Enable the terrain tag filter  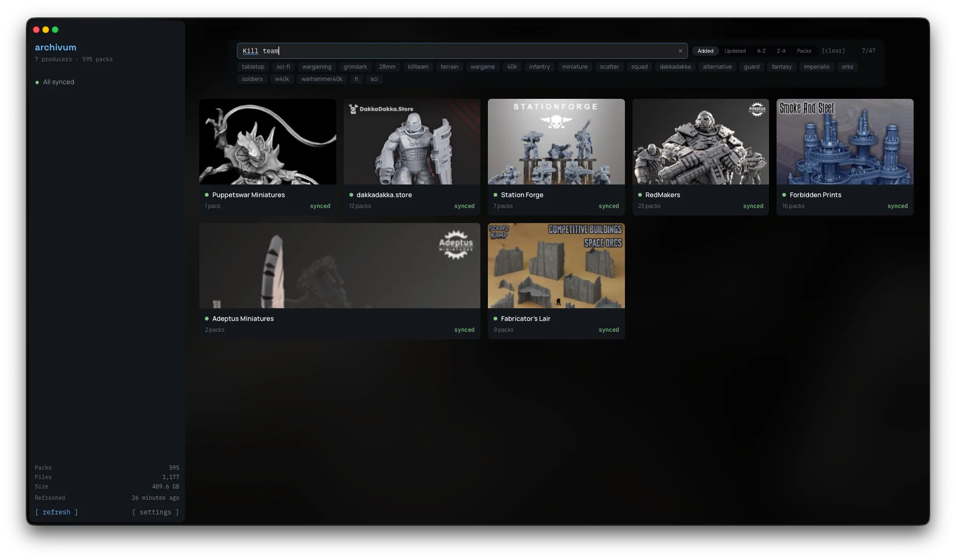[449, 67]
